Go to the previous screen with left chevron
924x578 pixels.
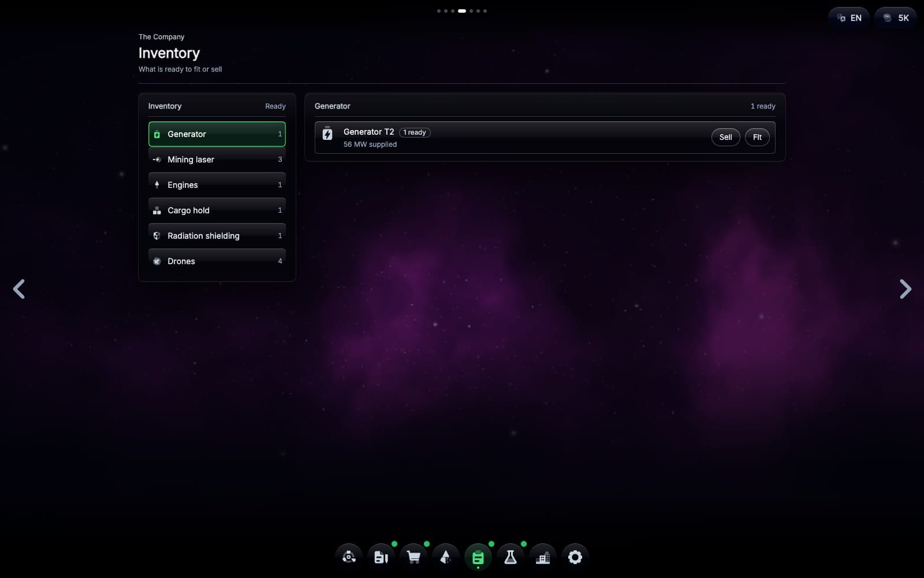click(x=19, y=289)
